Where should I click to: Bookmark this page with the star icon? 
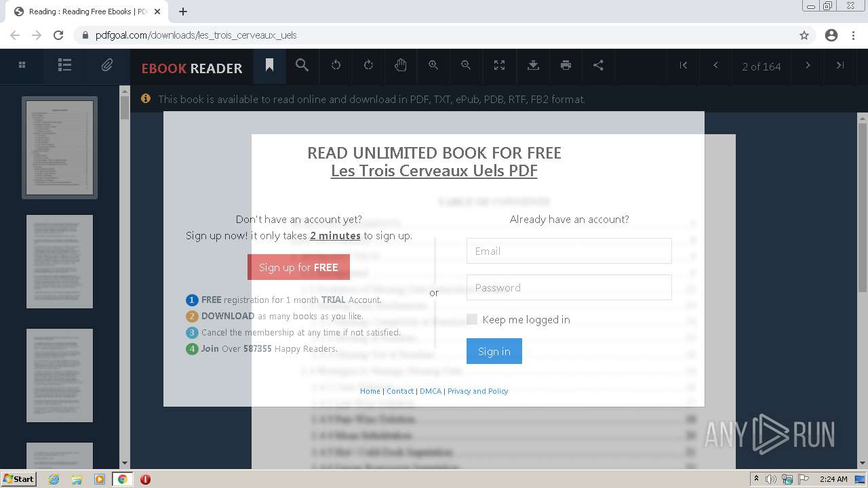click(x=804, y=35)
